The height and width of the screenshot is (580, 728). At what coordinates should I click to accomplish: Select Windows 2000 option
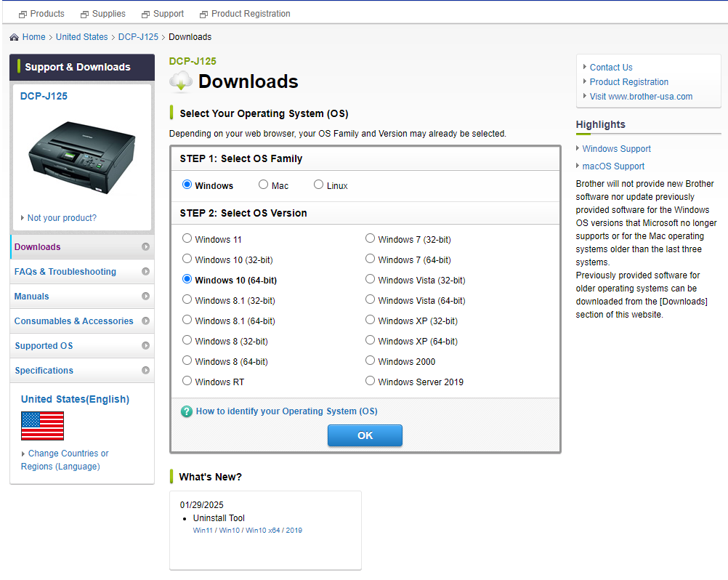370,361
